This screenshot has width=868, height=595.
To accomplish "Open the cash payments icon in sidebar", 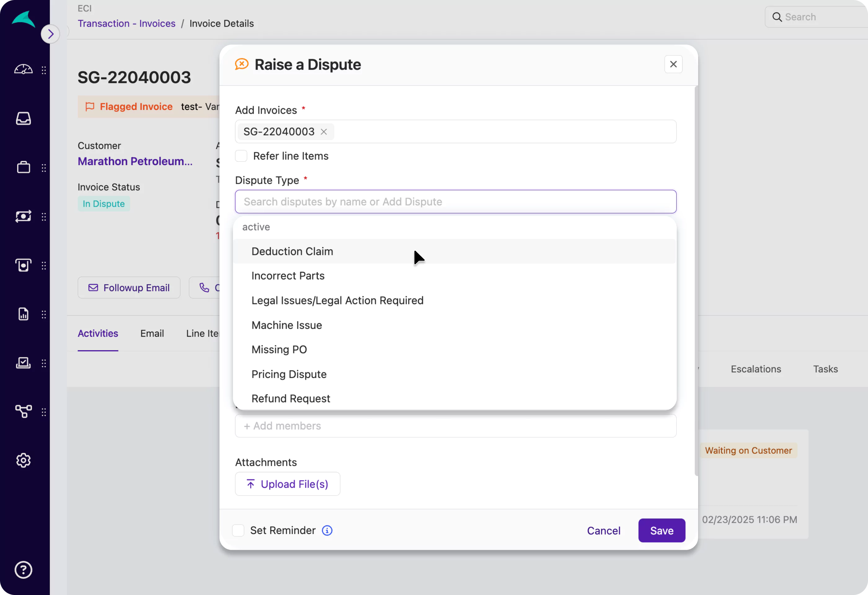I will 23,217.
